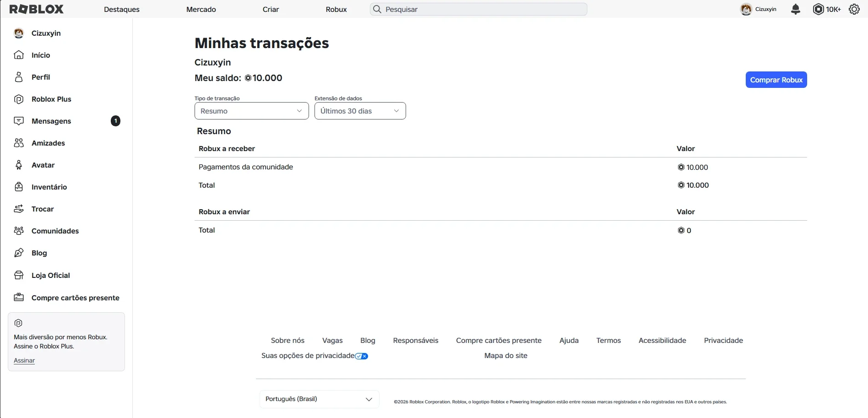Viewport: 868px width, 418px height.
Task: Open Roblox Plus in the sidebar
Action: 51,99
